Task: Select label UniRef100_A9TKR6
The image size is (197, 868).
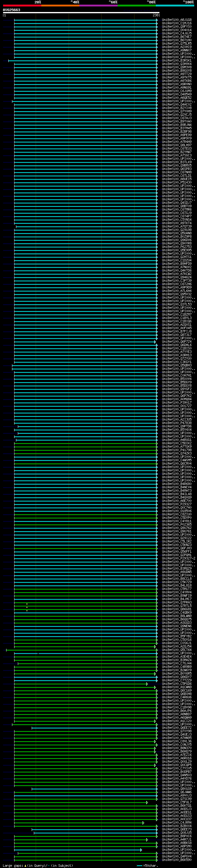Action: (x=177, y=81)
